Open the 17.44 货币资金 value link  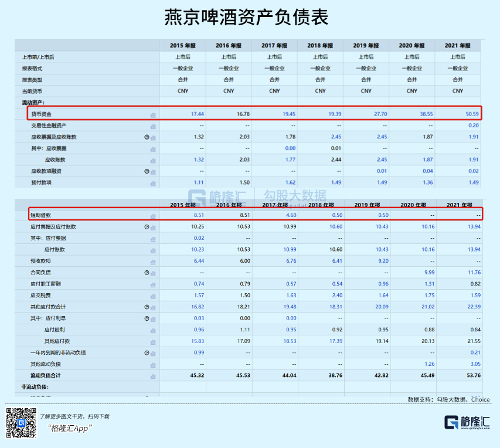(x=198, y=114)
